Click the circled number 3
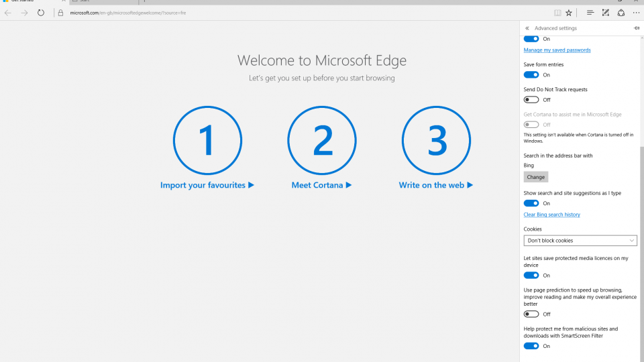Viewport: 644px width, 362px height. coord(436,140)
